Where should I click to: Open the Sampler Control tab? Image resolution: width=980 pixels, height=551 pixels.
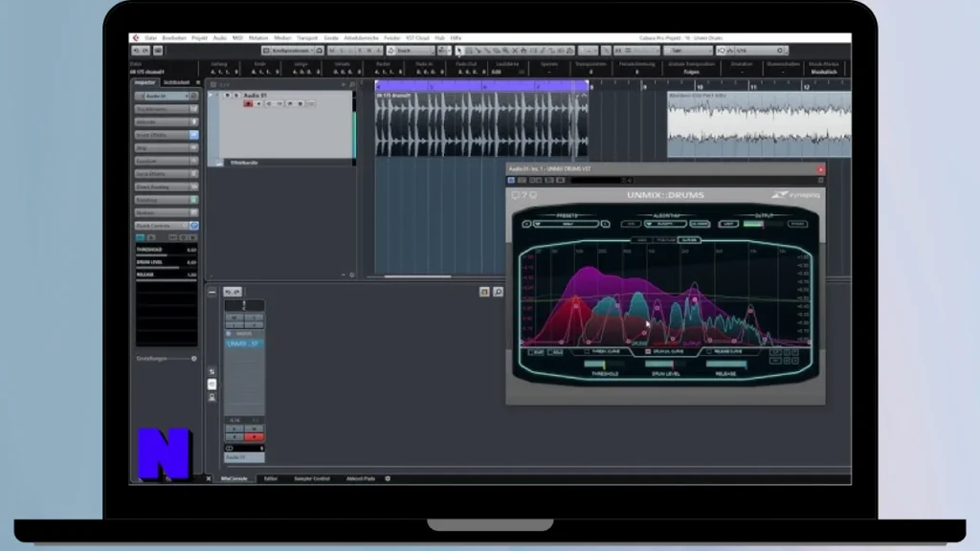pos(312,478)
